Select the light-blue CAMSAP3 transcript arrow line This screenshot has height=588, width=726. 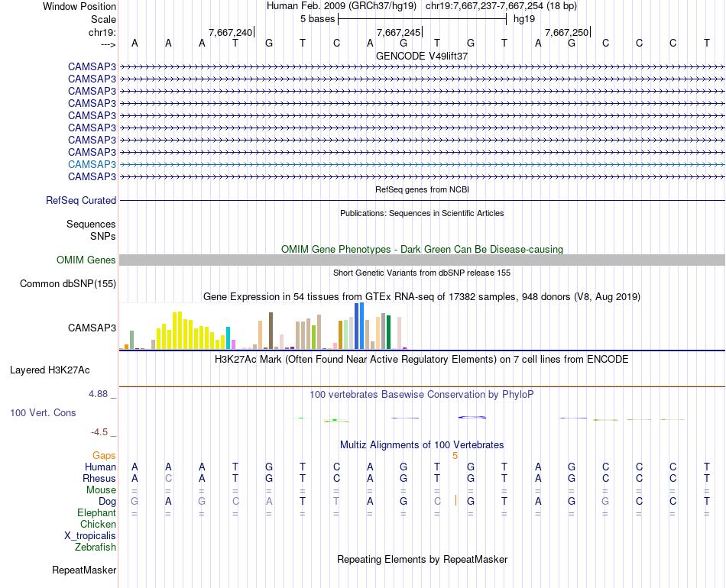click(x=422, y=165)
